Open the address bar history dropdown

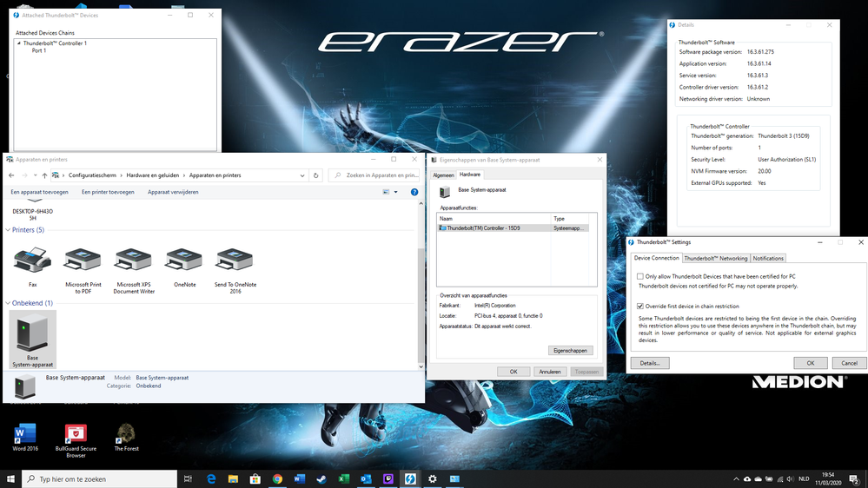(302, 175)
